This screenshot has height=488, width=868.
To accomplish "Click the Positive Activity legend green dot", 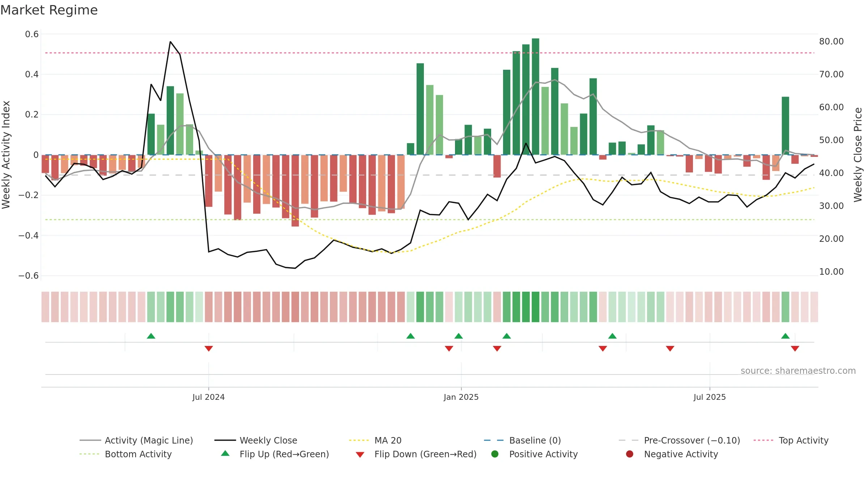I will (x=495, y=454).
